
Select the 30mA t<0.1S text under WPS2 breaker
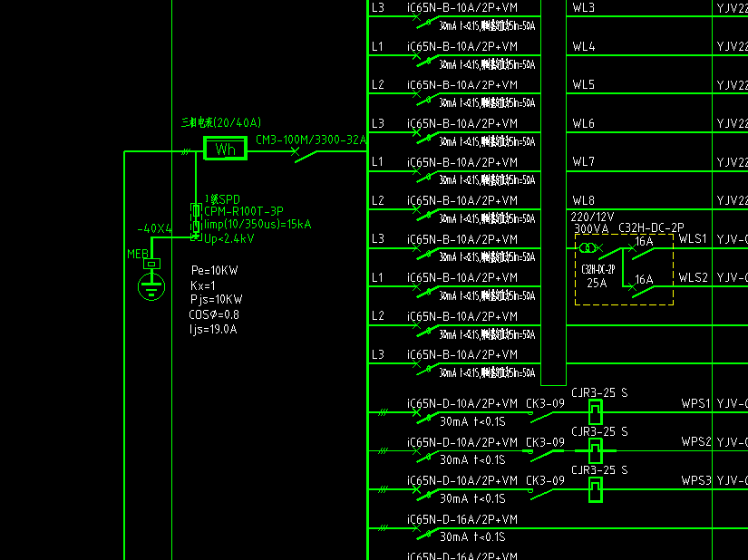coord(472,460)
